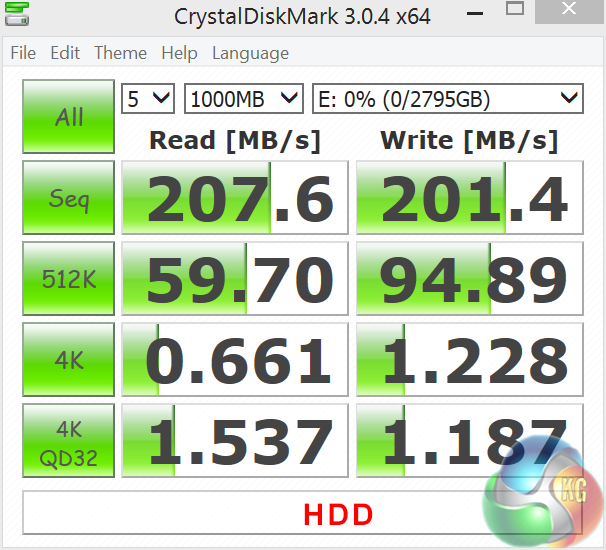
Task: Click the Write [MB/s] column header
Action: (469, 140)
